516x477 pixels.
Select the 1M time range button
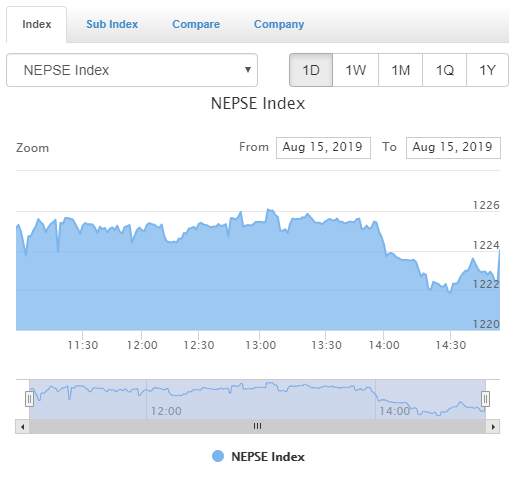[400, 70]
